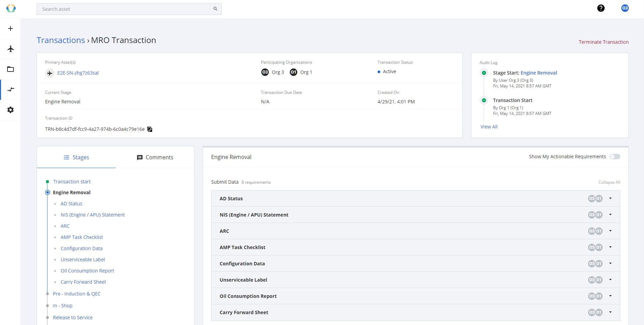
Task: Click the Org 1 organization name
Action: pos(306,72)
